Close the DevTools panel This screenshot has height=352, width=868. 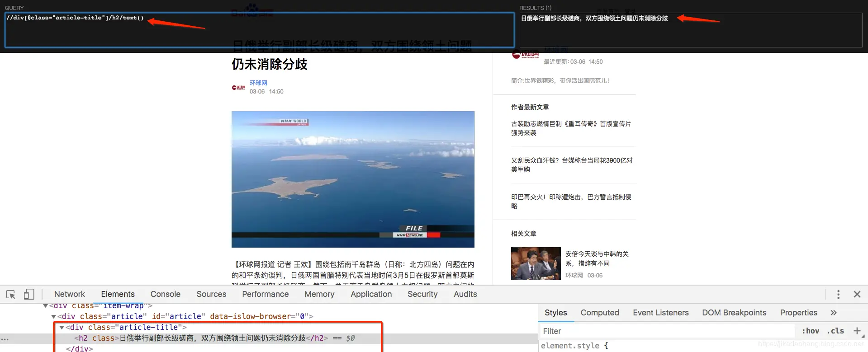point(857,294)
